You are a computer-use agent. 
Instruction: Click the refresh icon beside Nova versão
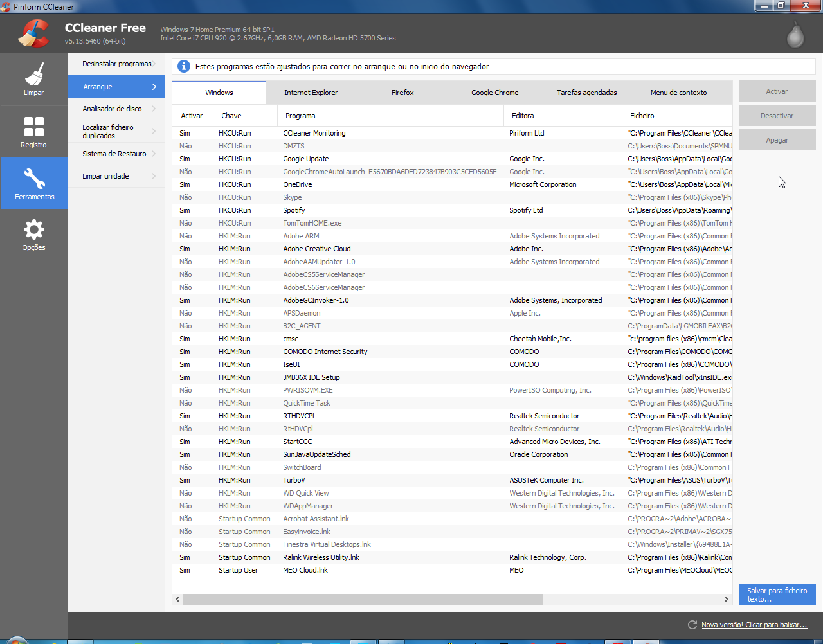(692, 625)
